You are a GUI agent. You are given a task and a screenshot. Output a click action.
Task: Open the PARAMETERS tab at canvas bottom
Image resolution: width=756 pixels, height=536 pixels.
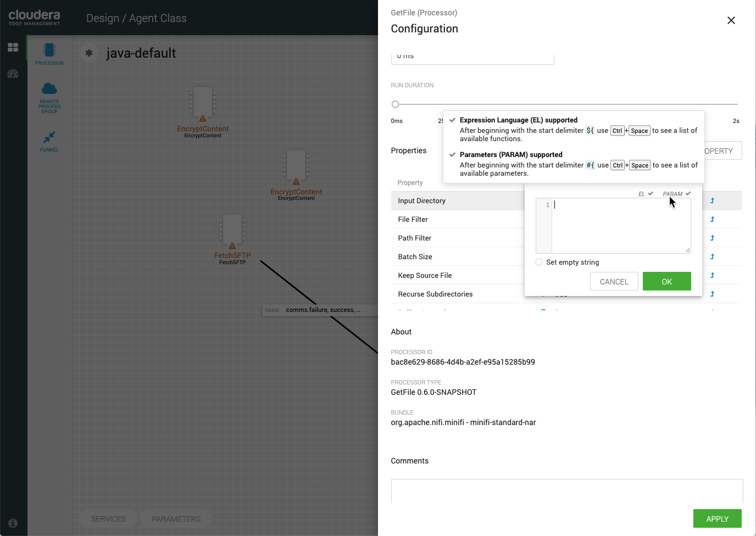pos(176,519)
